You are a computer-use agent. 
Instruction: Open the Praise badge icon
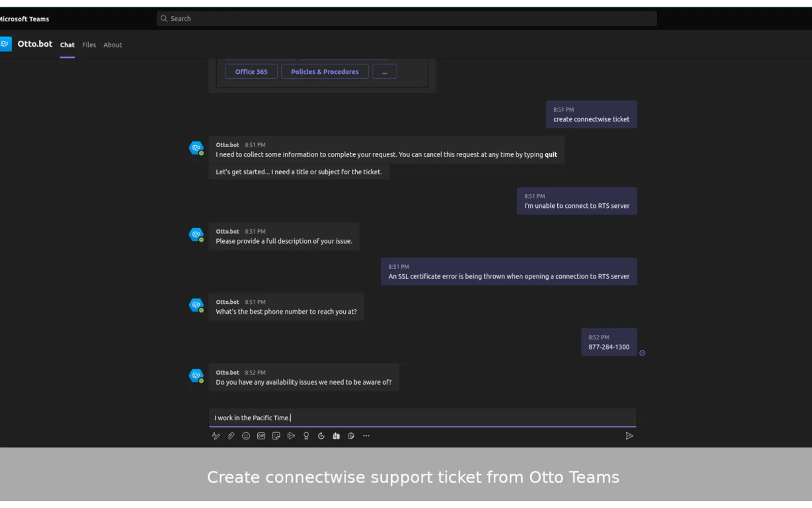tap(306, 436)
